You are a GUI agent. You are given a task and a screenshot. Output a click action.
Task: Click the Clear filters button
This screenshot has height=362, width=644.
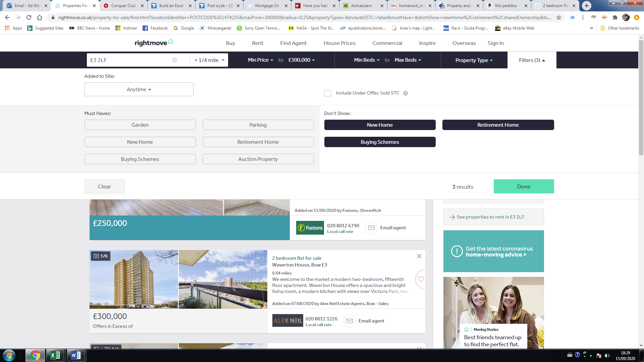pyautogui.click(x=104, y=186)
